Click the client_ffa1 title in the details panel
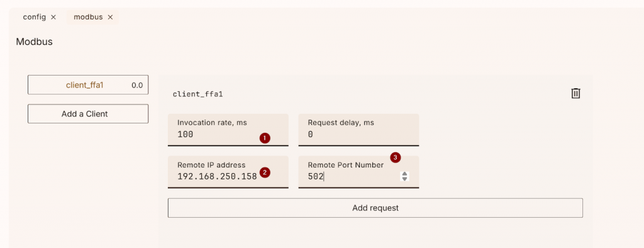The height and width of the screenshot is (248, 644). click(197, 94)
